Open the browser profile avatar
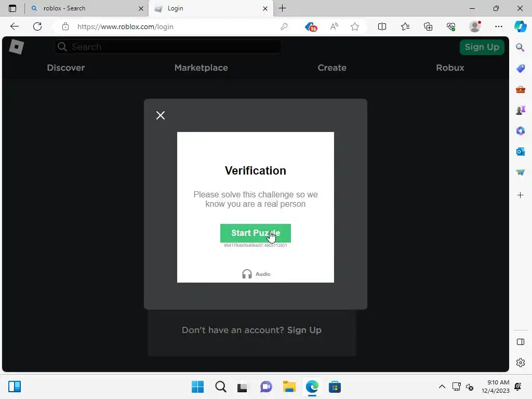Image resolution: width=532 pixels, height=399 pixels. point(475,26)
